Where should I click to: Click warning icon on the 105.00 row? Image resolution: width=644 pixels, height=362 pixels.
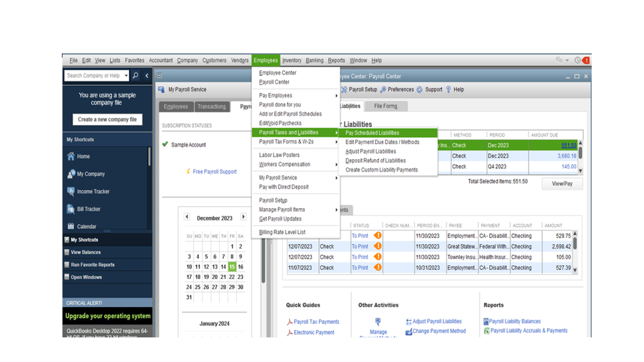pos(378,257)
